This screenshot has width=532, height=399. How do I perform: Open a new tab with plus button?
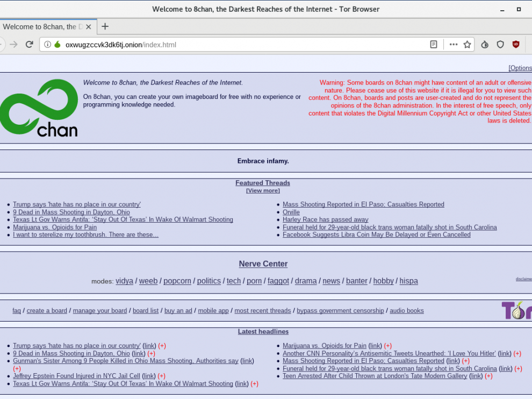pos(105,26)
